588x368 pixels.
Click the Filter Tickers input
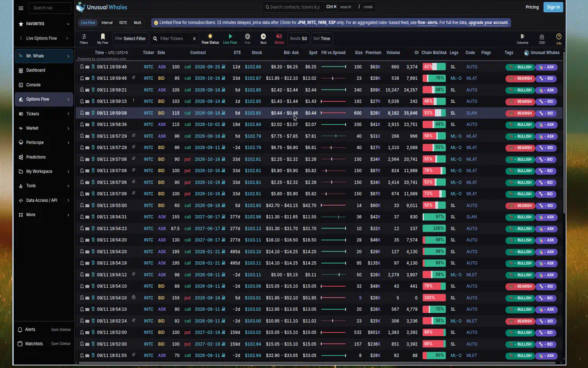click(175, 39)
